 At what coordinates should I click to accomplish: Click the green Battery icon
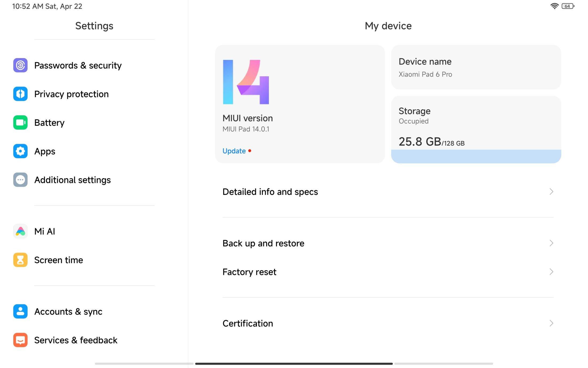[x=20, y=123]
